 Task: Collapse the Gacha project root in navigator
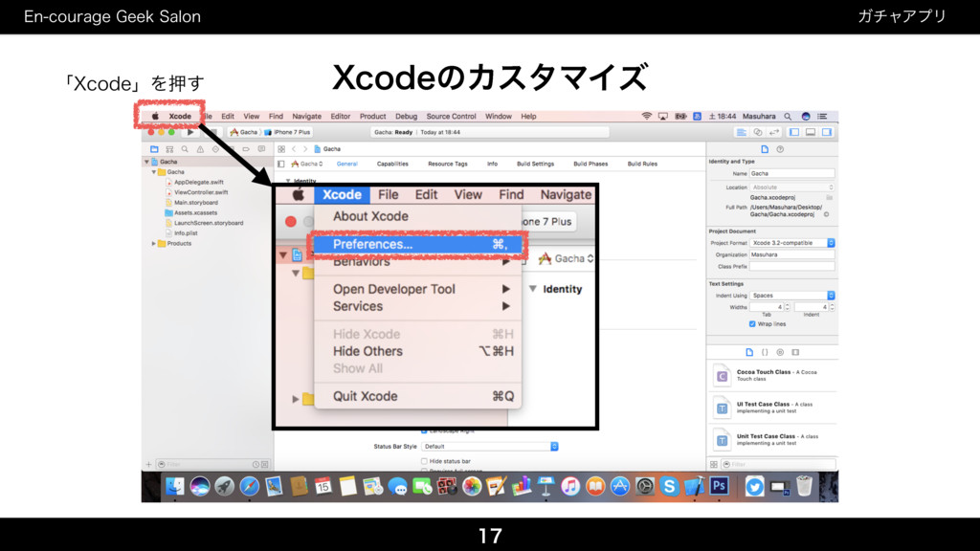[x=147, y=162]
